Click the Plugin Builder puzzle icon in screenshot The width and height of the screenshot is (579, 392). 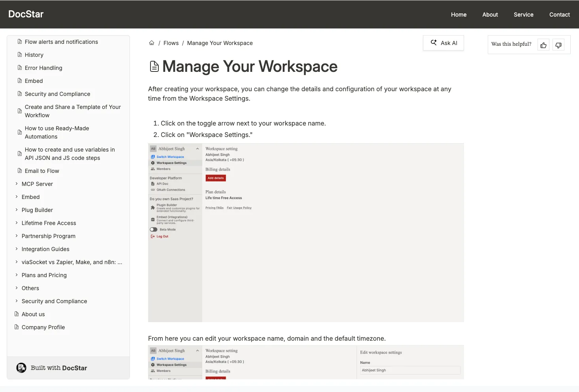(153, 206)
